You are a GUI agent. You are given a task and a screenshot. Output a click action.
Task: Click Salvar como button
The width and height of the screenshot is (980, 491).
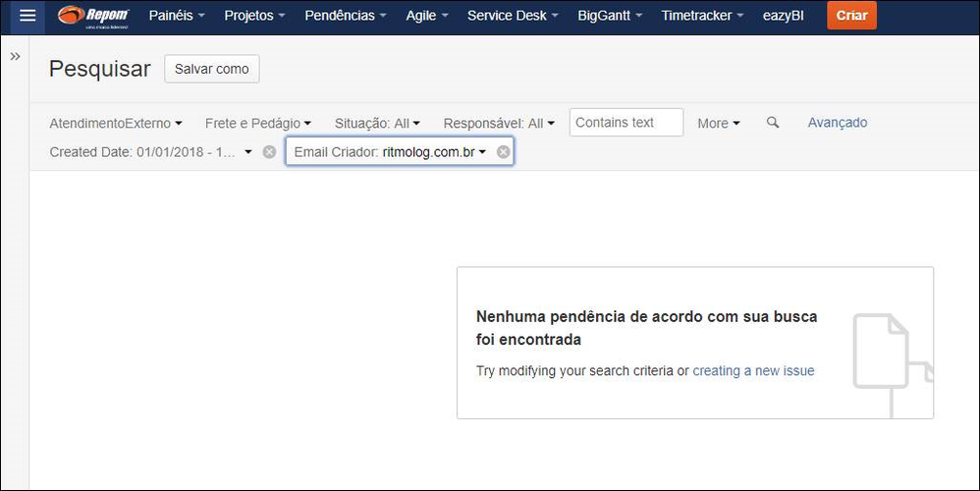point(212,69)
